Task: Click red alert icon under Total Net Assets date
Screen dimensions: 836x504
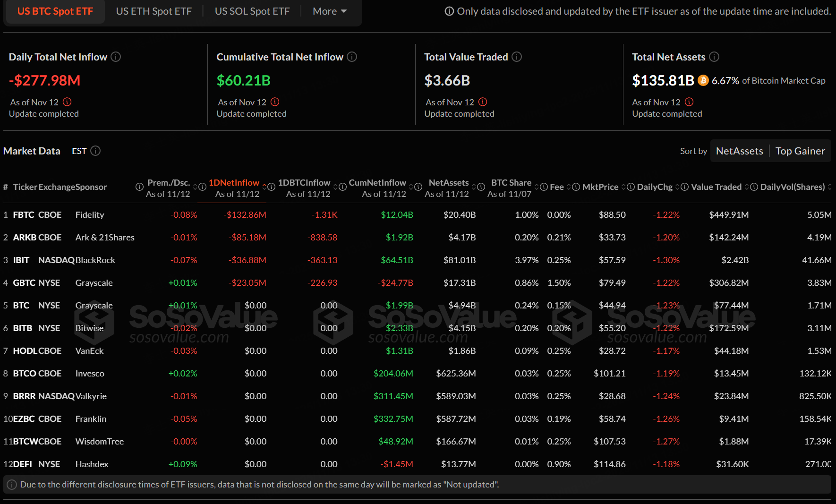Action: click(x=689, y=102)
